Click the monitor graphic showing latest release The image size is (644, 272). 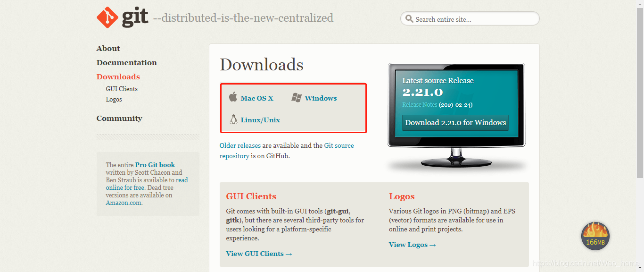click(456, 116)
